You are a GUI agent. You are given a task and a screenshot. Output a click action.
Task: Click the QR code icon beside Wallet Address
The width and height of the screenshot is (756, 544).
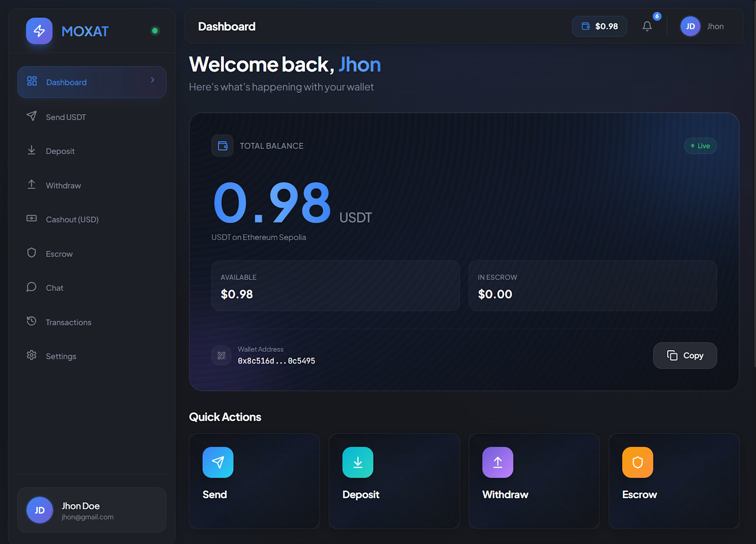click(221, 356)
